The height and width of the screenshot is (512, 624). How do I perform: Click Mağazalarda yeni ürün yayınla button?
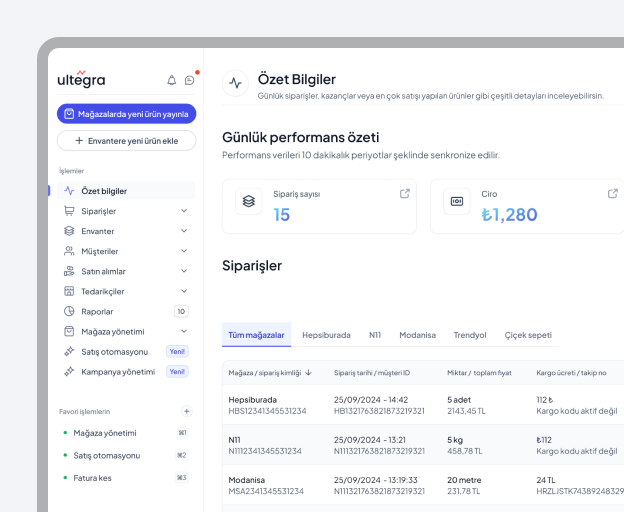point(126,114)
